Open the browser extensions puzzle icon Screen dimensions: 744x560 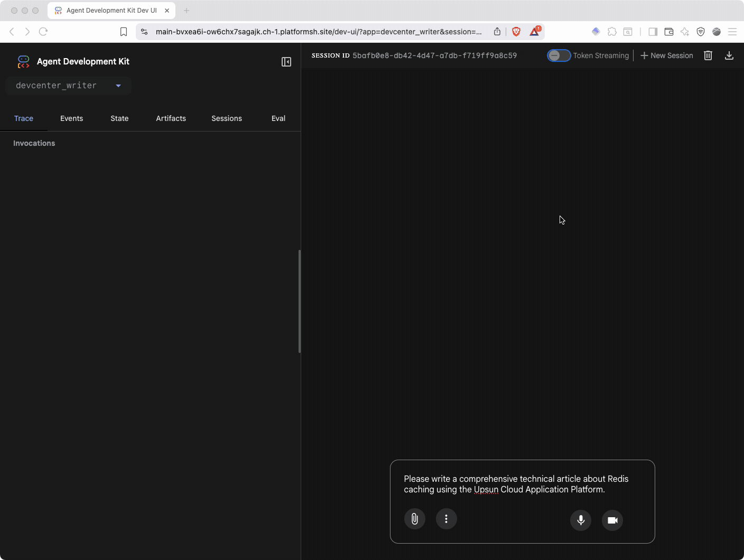pyautogui.click(x=612, y=32)
